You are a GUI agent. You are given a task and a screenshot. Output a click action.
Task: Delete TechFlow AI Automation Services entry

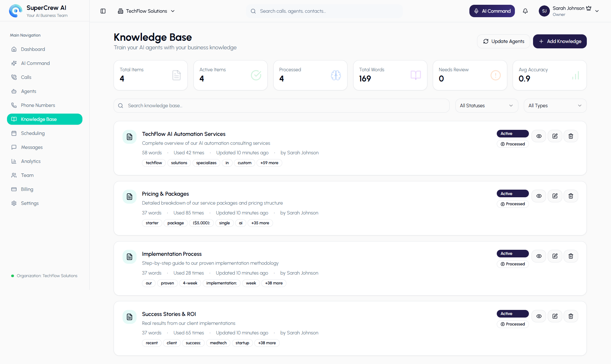571,136
